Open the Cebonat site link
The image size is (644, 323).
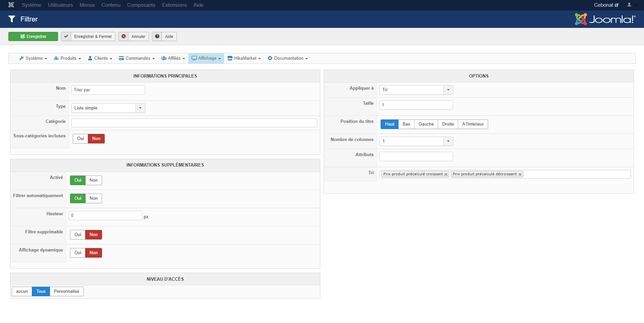point(606,5)
